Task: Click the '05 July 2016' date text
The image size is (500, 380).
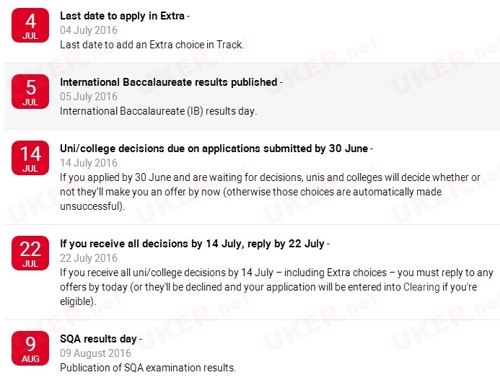Action: click(89, 97)
